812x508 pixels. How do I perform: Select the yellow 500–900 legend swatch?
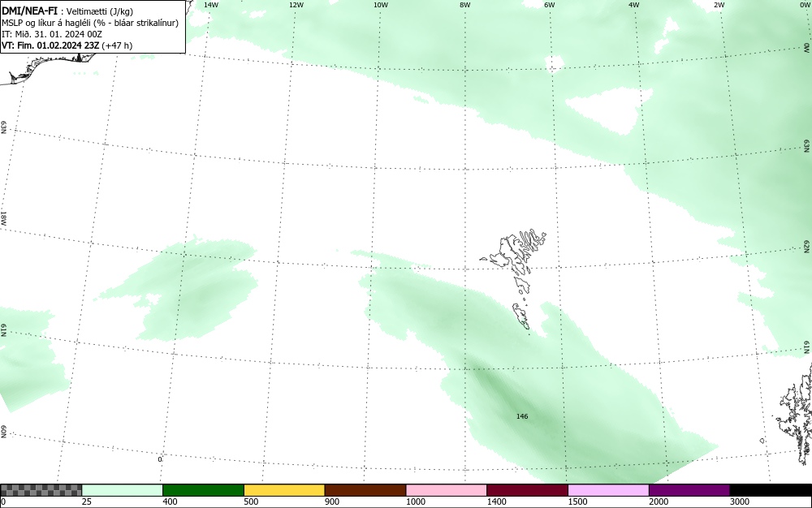point(284,490)
